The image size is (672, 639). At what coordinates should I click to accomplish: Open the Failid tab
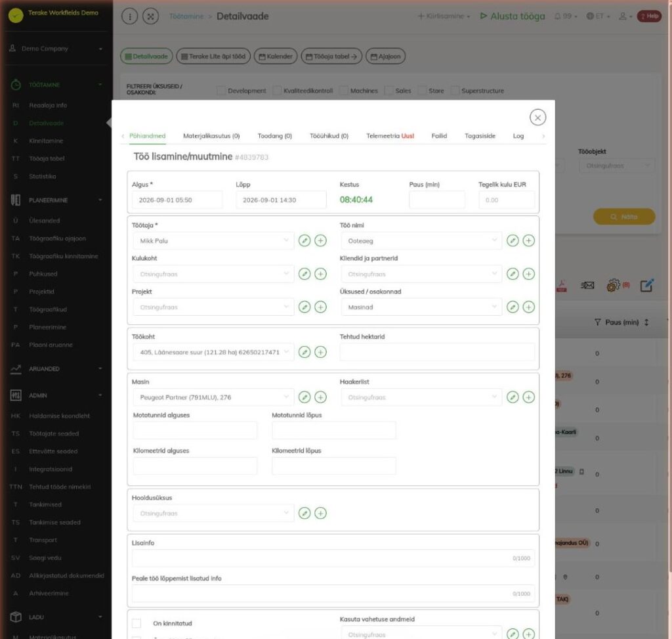[x=439, y=136]
